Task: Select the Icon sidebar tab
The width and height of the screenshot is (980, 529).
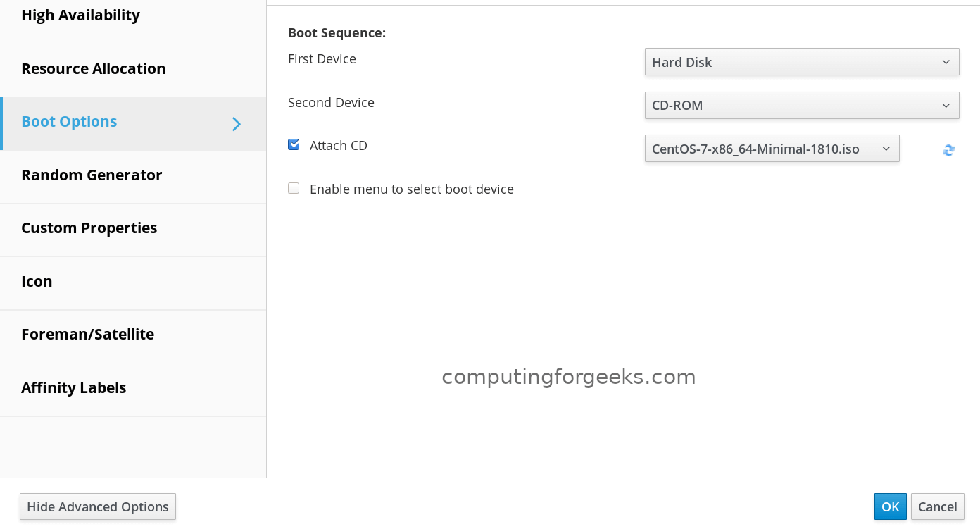Action: (37, 282)
